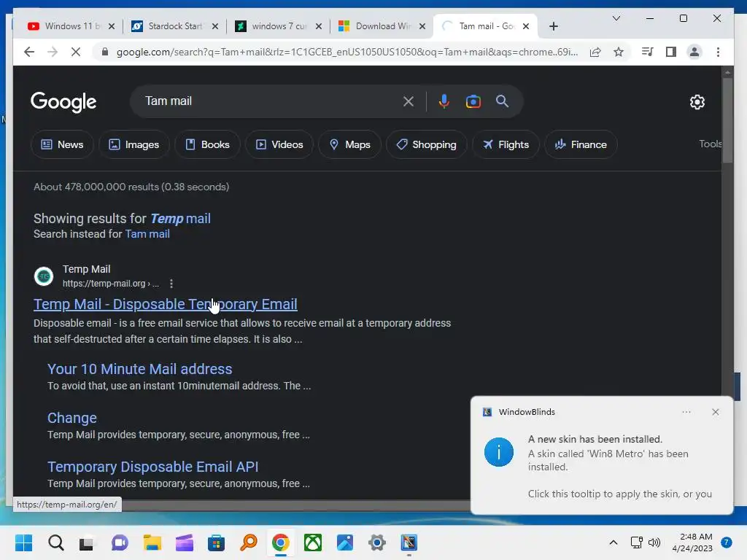Open the Windows Start menu

[x=23, y=542]
